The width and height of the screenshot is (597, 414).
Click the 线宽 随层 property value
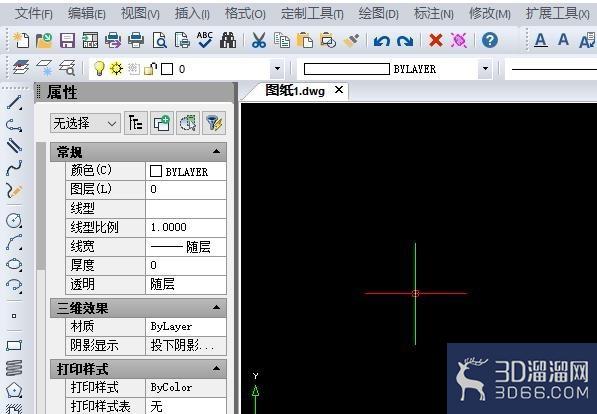tap(186, 247)
